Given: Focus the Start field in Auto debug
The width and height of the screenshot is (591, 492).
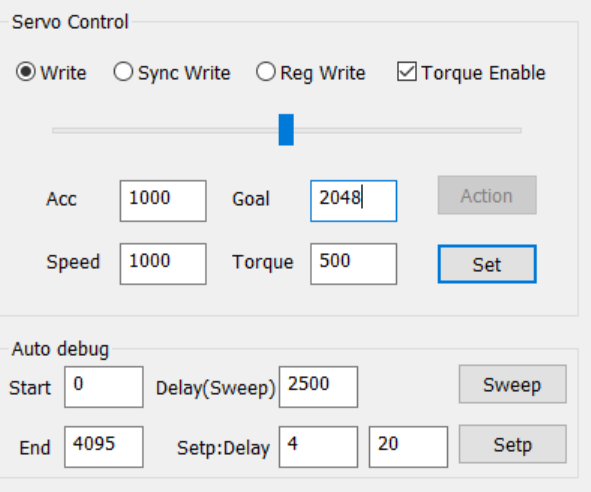Looking at the screenshot, I should click(104, 387).
